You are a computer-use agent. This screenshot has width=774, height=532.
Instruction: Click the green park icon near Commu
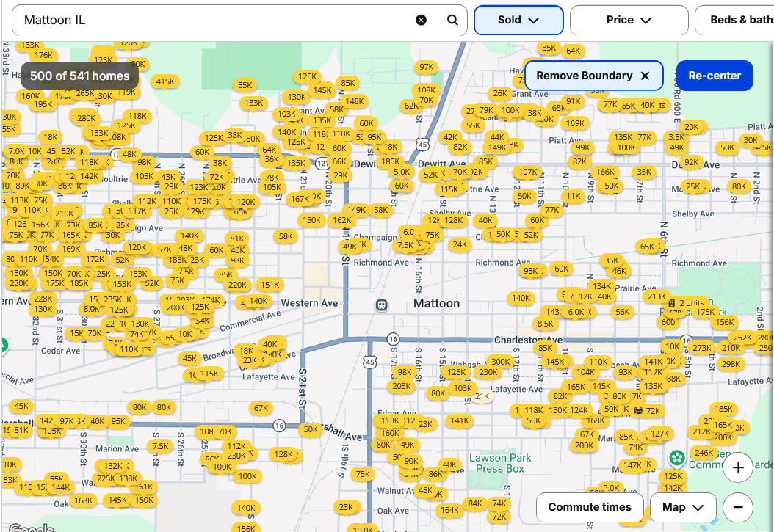[677, 458]
